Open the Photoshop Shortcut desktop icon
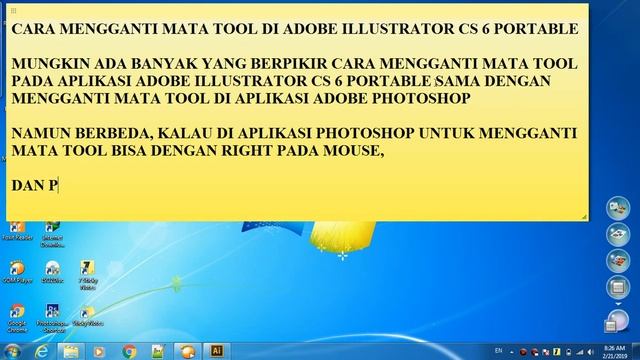 pos(52,318)
